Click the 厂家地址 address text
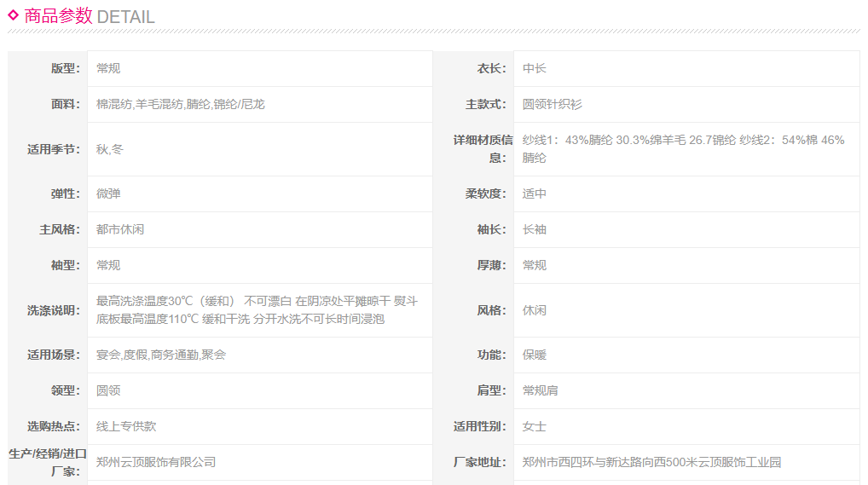This screenshot has height=485, width=868. coord(651,462)
